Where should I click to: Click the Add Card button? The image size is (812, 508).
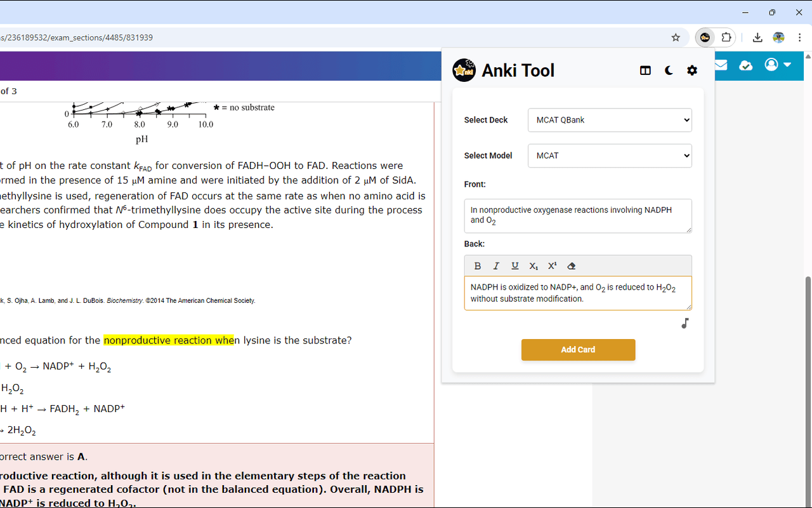[578, 349]
